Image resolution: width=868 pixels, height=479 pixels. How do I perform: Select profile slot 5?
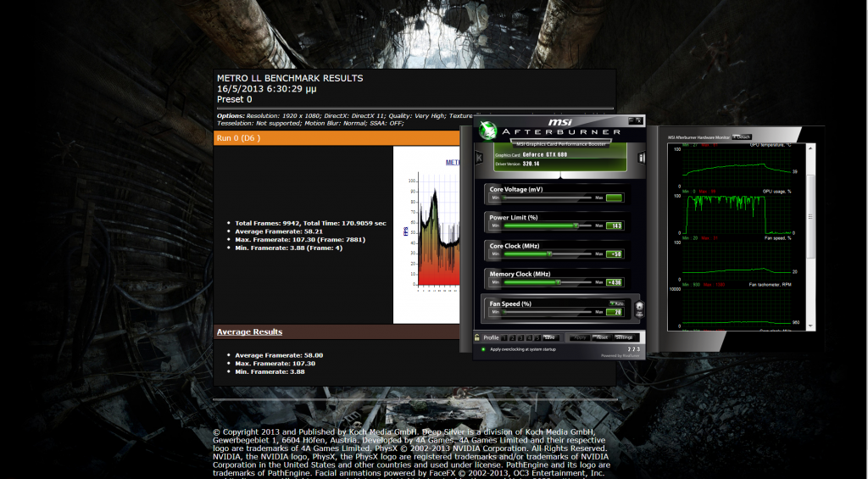536,337
